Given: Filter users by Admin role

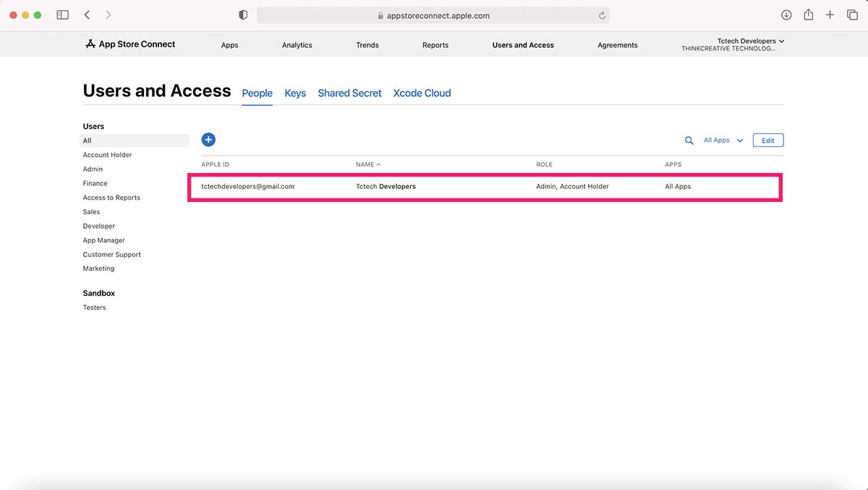Looking at the screenshot, I should (93, 169).
